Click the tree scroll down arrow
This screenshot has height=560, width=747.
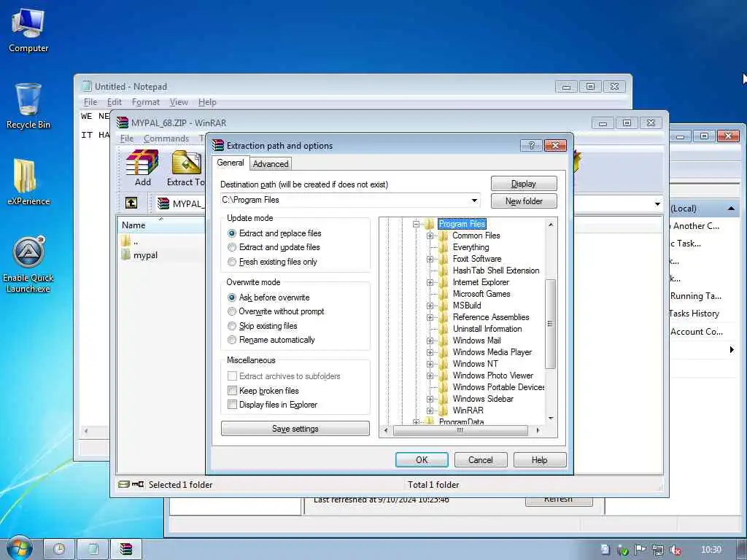coord(551,419)
